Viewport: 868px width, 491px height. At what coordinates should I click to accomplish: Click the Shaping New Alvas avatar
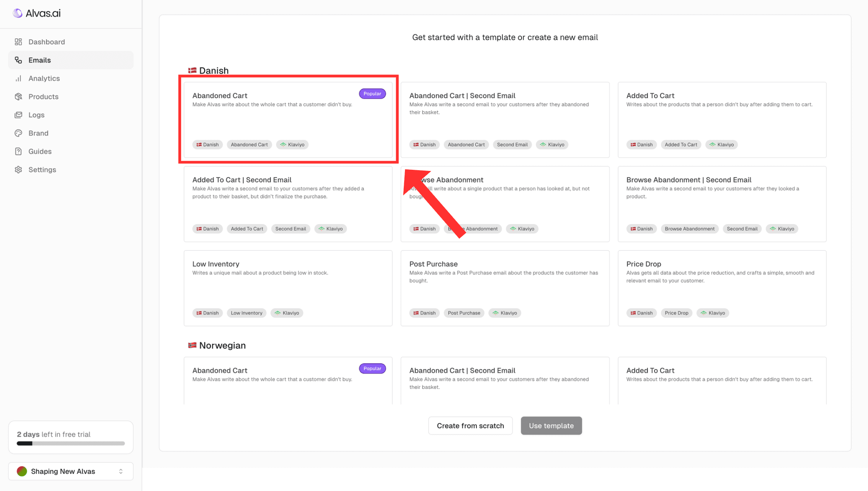click(22, 471)
